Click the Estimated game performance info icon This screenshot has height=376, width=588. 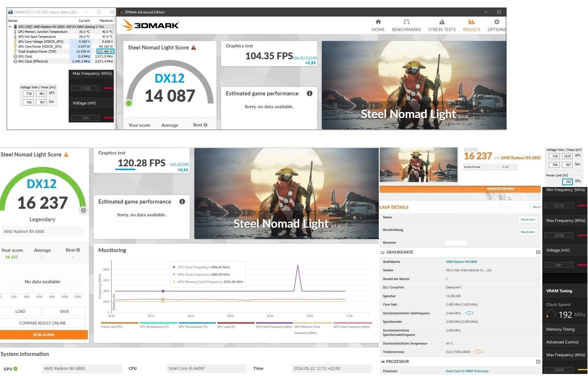310,93
